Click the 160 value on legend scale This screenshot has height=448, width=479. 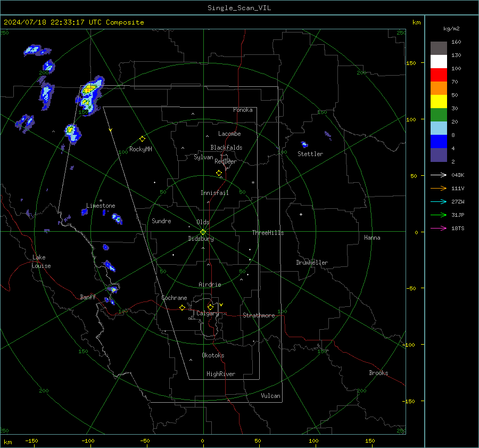pyautogui.click(x=456, y=42)
